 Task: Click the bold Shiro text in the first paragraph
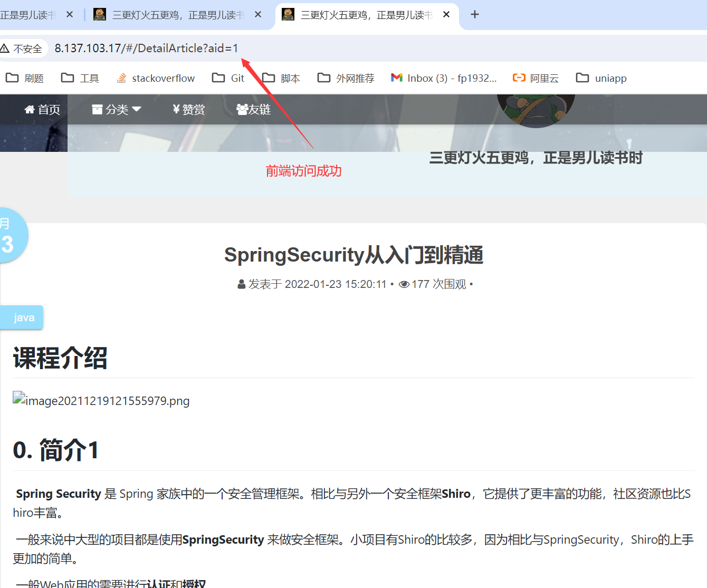click(x=456, y=494)
